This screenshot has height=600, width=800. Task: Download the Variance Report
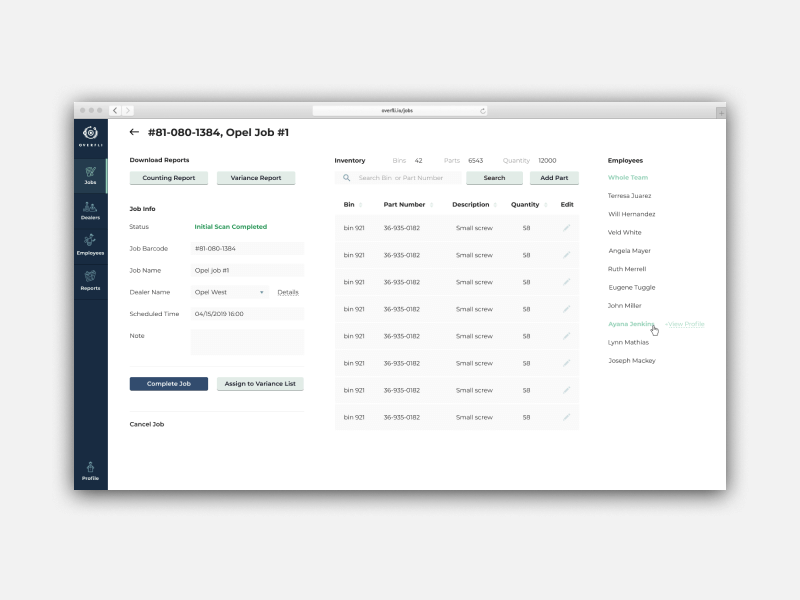pos(256,178)
